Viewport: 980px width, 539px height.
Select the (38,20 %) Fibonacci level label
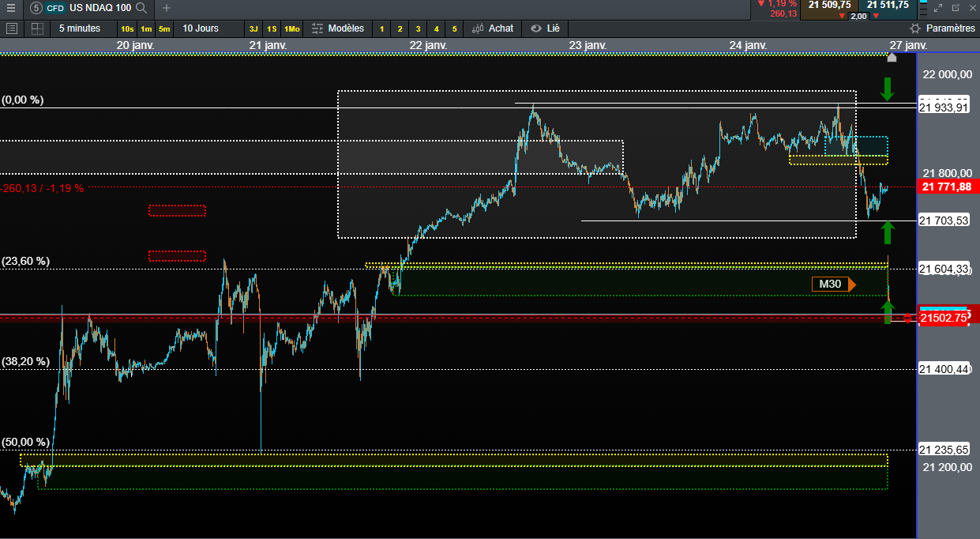(26, 361)
